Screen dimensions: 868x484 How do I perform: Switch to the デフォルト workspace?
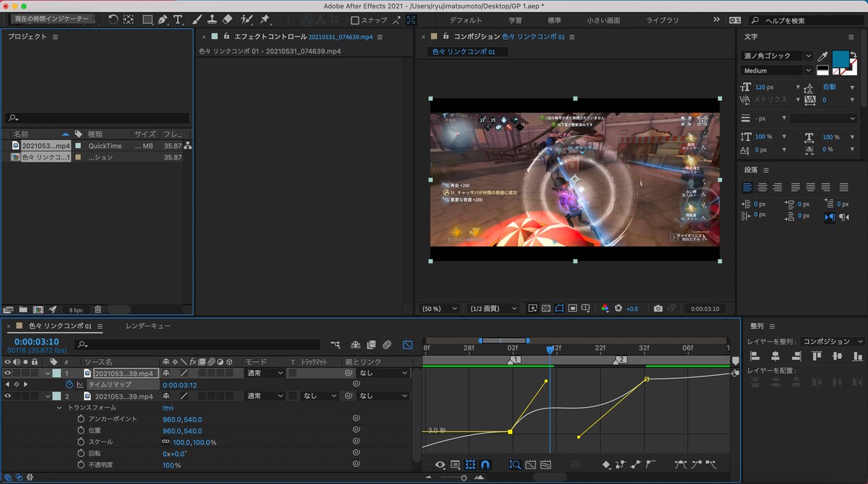click(x=466, y=21)
